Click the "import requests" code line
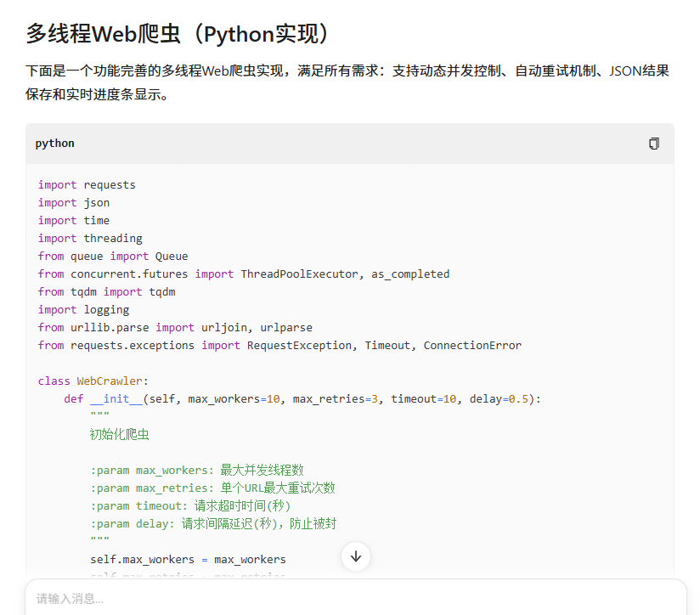700x615 pixels. [87, 185]
